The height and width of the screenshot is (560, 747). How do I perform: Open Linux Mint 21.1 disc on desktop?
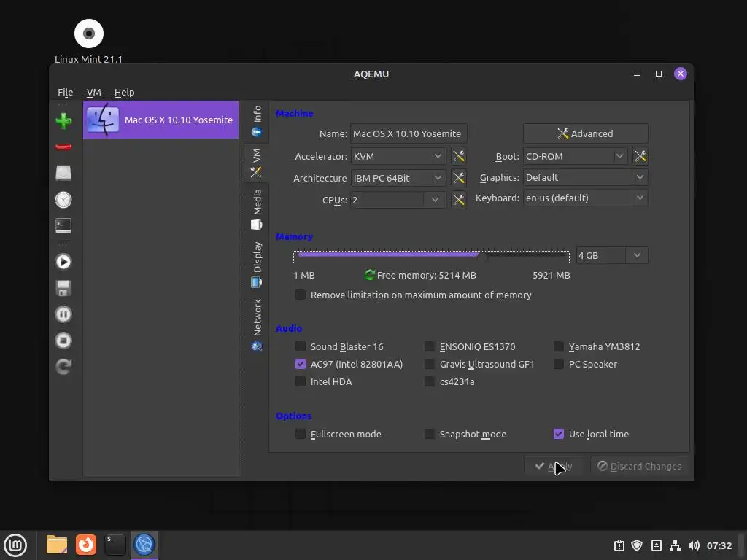point(88,41)
